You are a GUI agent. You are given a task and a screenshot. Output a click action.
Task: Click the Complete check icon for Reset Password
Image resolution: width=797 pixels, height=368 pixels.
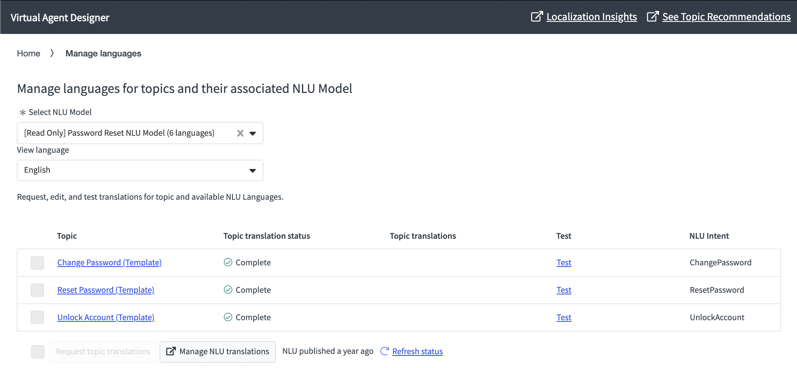(x=228, y=290)
